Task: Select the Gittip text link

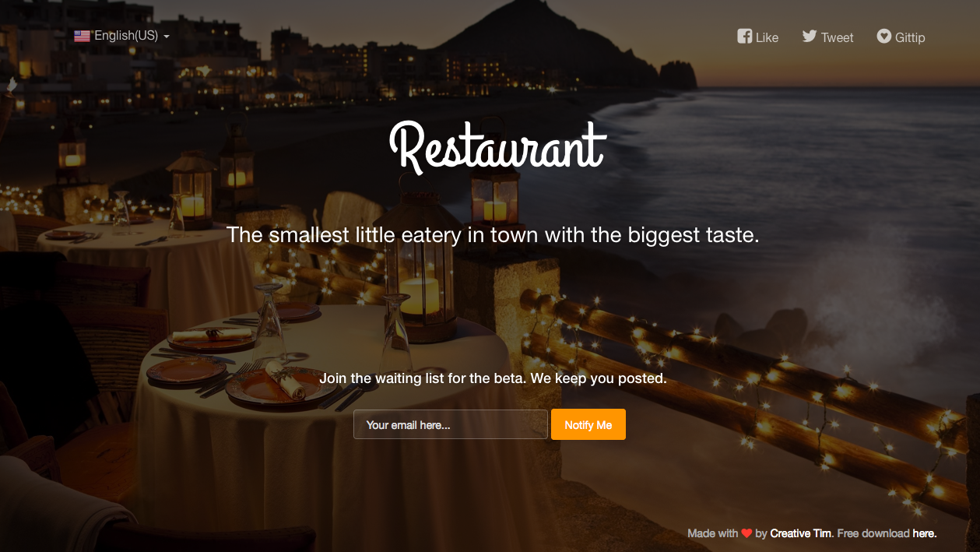Action: (909, 37)
